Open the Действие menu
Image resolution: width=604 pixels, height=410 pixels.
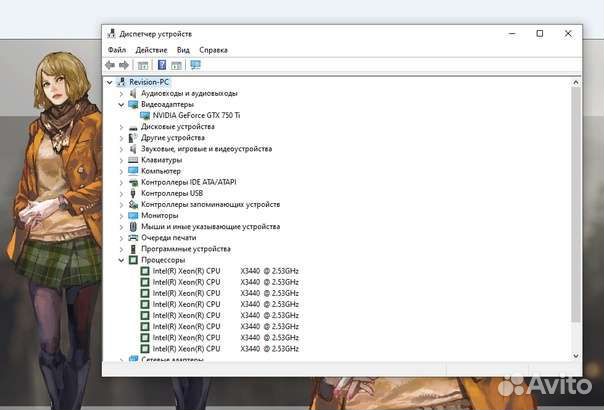(151, 49)
